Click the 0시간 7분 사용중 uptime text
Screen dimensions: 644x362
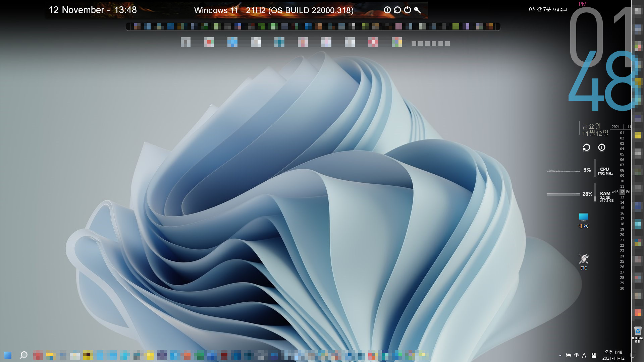click(548, 9)
